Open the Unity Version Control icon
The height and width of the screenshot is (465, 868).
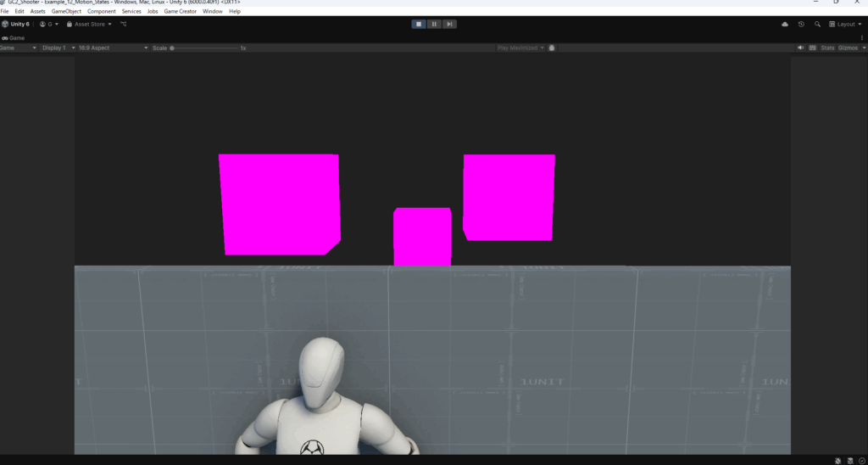pyautogui.click(x=124, y=25)
